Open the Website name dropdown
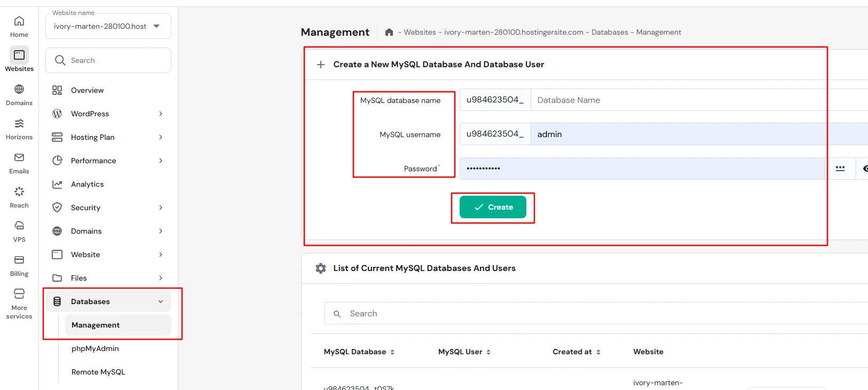This screenshot has height=390, width=868. [x=108, y=26]
